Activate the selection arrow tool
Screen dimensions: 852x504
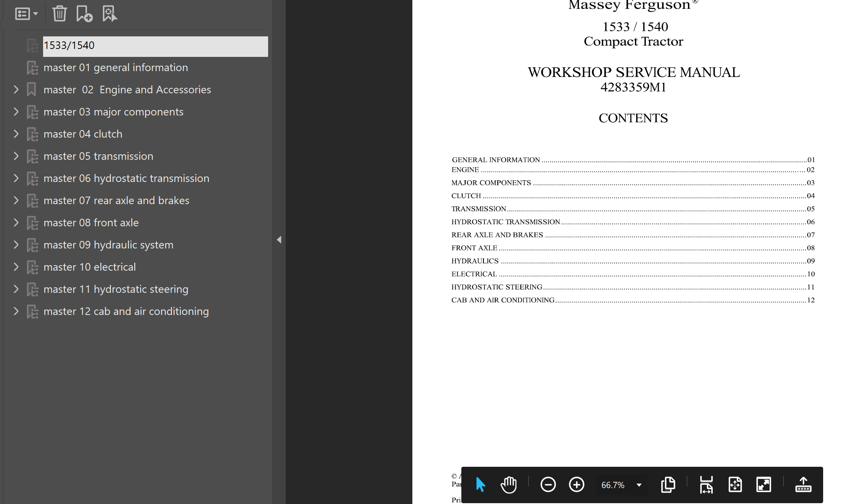coord(481,485)
